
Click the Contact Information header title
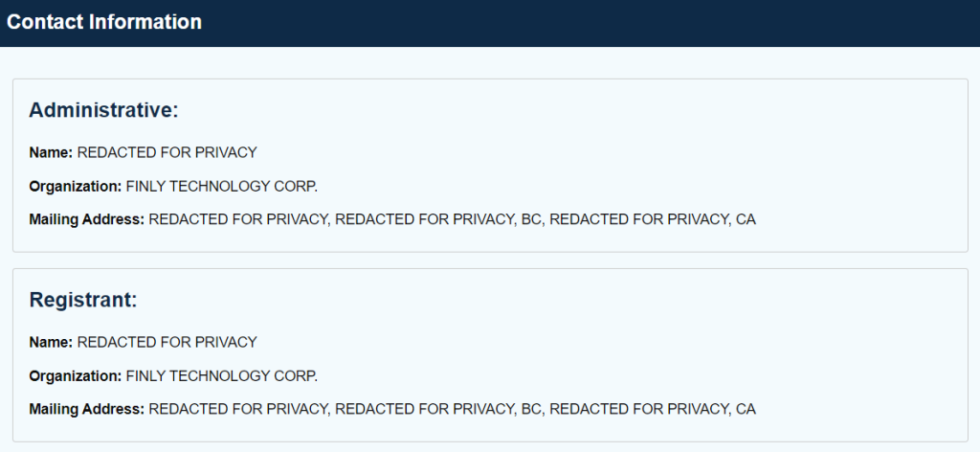[104, 22]
